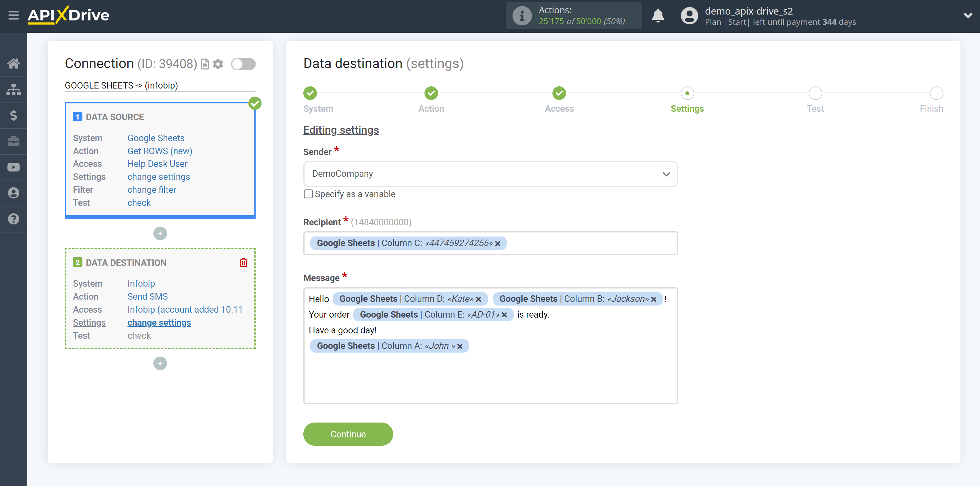Delete the Data Destination block
Screen dimensions: 980x486
pyautogui.click(x=244, y=263)
